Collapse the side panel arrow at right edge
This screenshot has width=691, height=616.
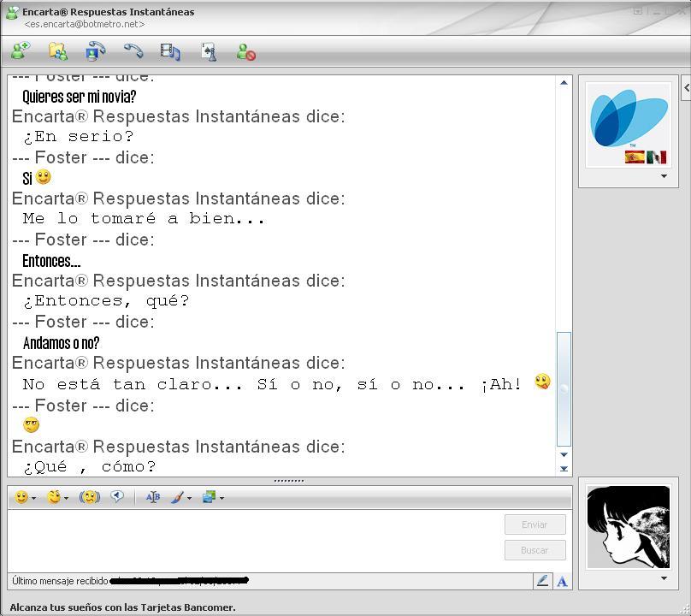(686, 88)
